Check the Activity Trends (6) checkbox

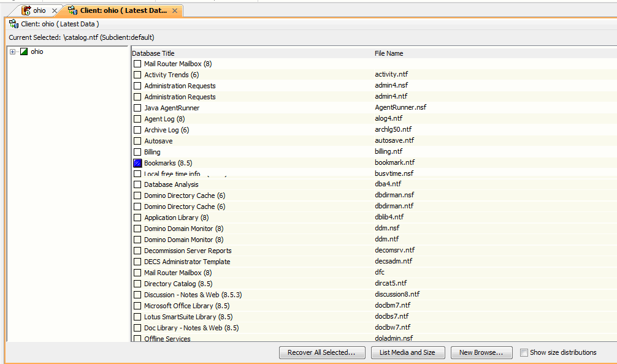pos(137,74)
